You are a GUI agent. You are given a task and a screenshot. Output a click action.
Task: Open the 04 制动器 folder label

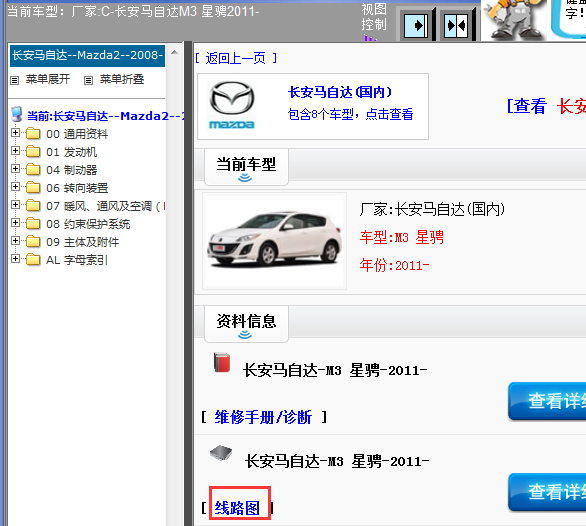[71, 170]
